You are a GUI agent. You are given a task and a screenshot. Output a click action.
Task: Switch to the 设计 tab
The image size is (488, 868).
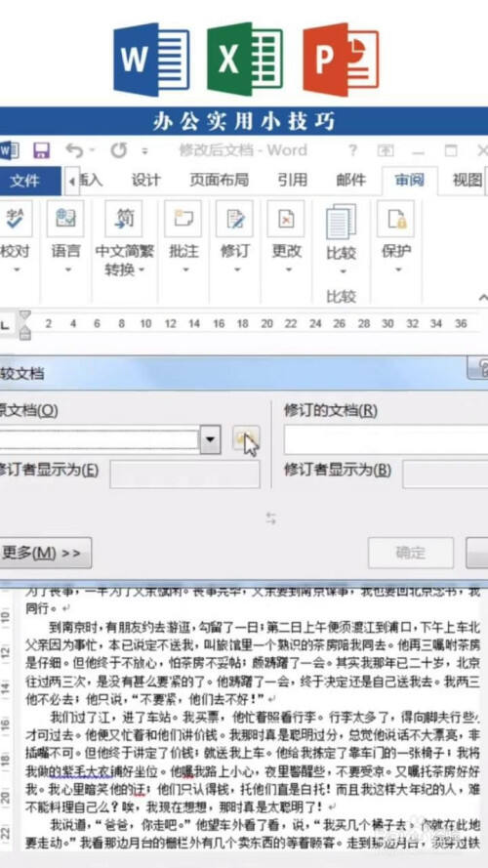(146, 180)
